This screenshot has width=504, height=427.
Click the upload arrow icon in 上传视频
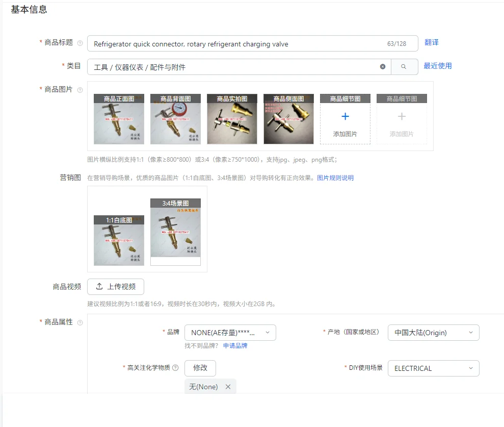coord(99,286)
